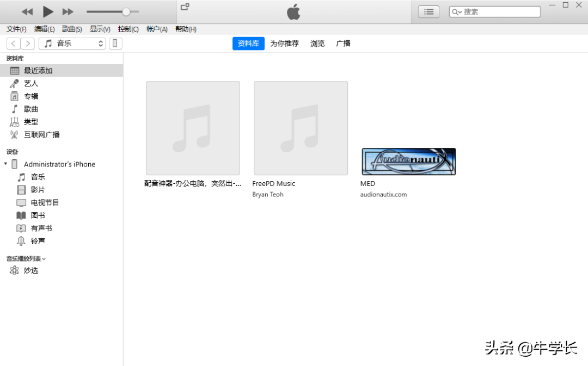Screen dimensions: 588x366
Task: Click the iPhone icon beside Administrator's iPhone
Action: pyautogui.click(x=15, y=164)
